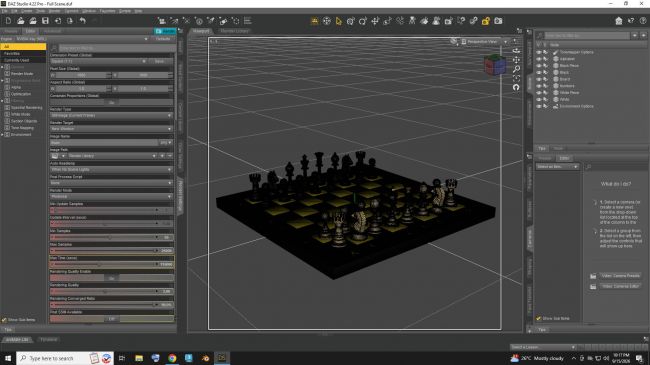
Task: Open the Render menu in menu bar
Action: [55, 11]
